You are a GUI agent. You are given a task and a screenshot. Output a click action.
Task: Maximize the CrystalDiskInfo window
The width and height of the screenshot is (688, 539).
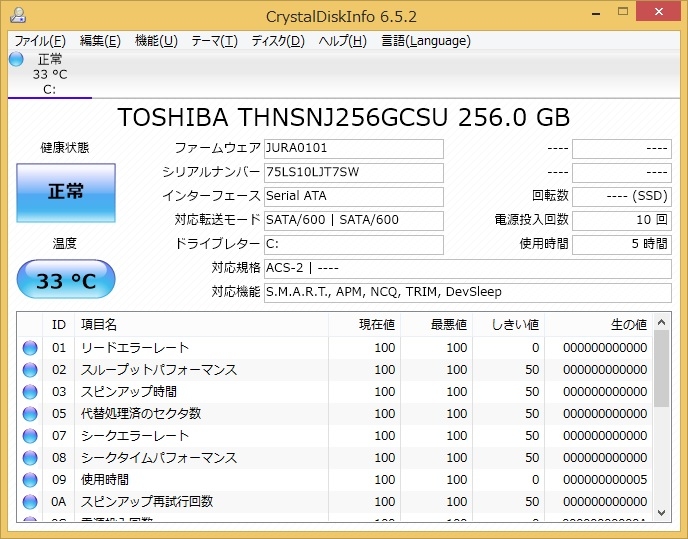tap(623, 12)
